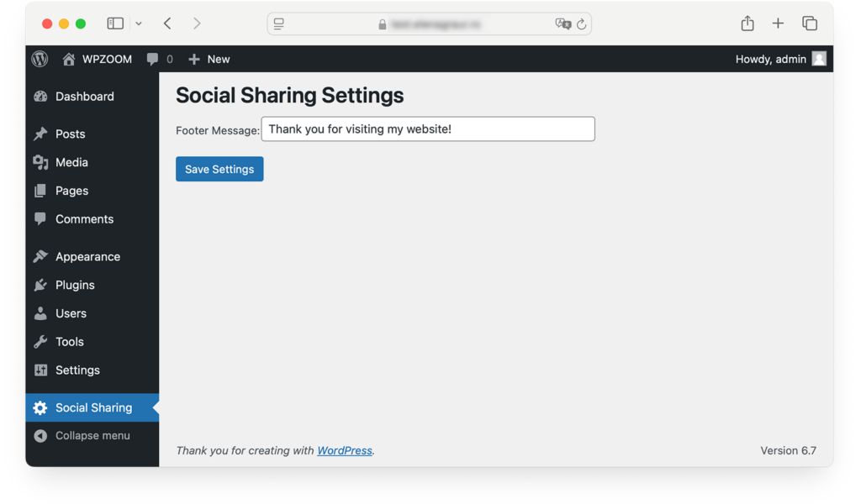Collapse the admin sidebar menu
861x504 pixels.
click(x=92, y=435)
